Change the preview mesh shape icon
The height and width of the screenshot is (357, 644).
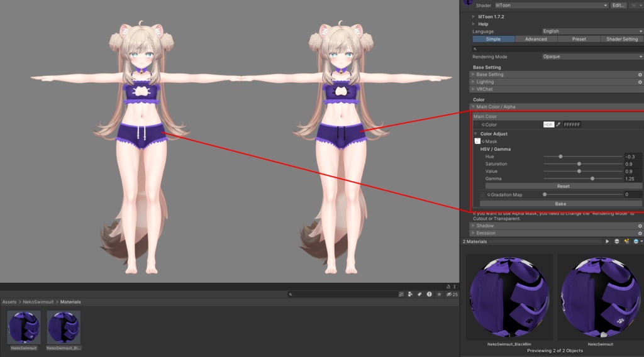(616, 242)
